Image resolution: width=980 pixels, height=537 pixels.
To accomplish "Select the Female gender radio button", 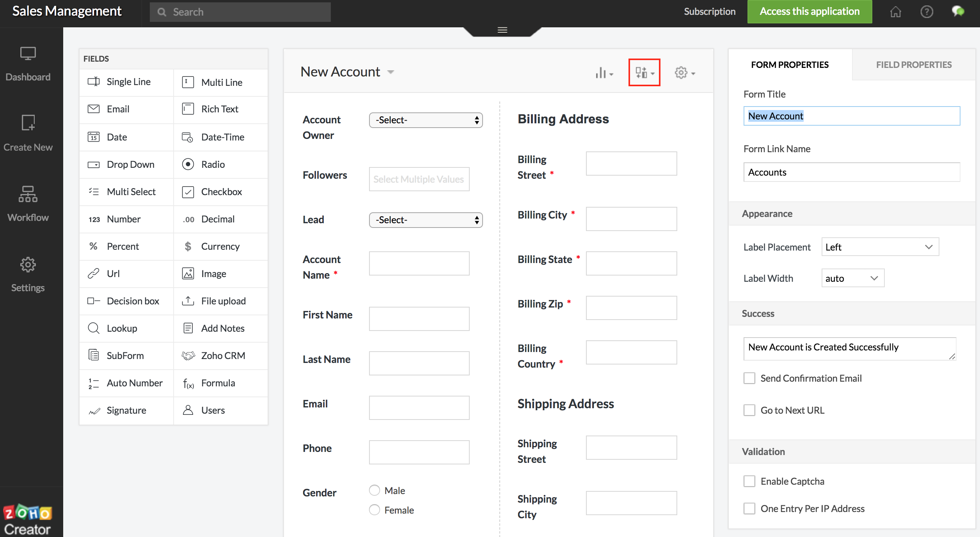I will click(374, 510).
